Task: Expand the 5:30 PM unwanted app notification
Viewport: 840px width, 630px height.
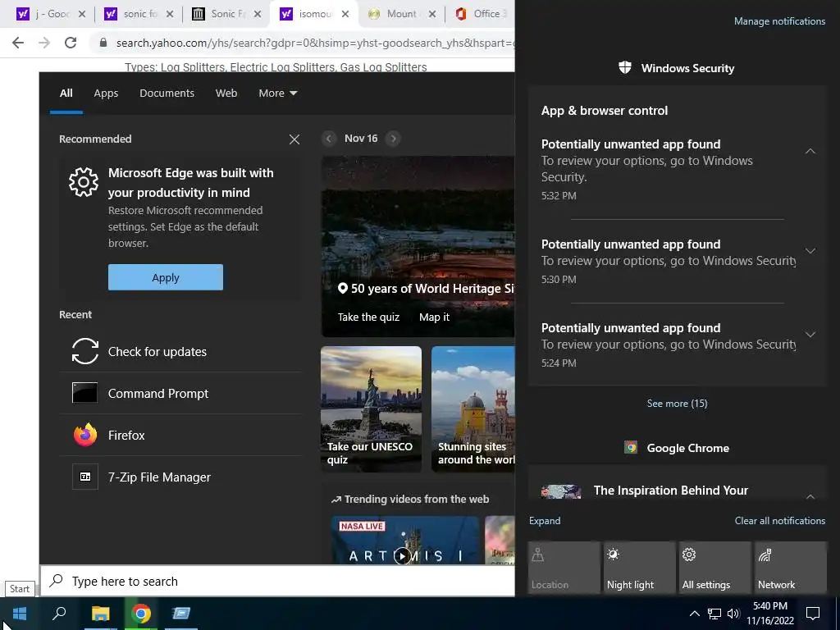Action: [x=810, y=251]
